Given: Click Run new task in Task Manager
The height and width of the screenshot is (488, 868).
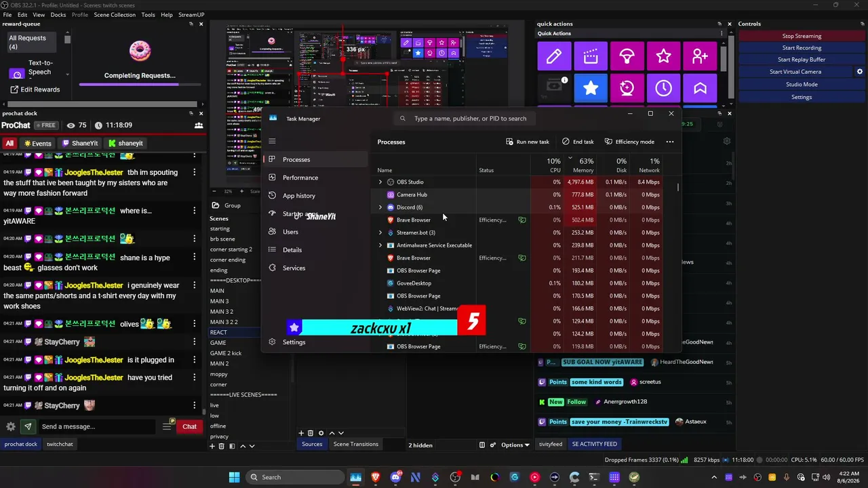Looking at the screenshot, I should pyautogui.click(x=528, y=142).
